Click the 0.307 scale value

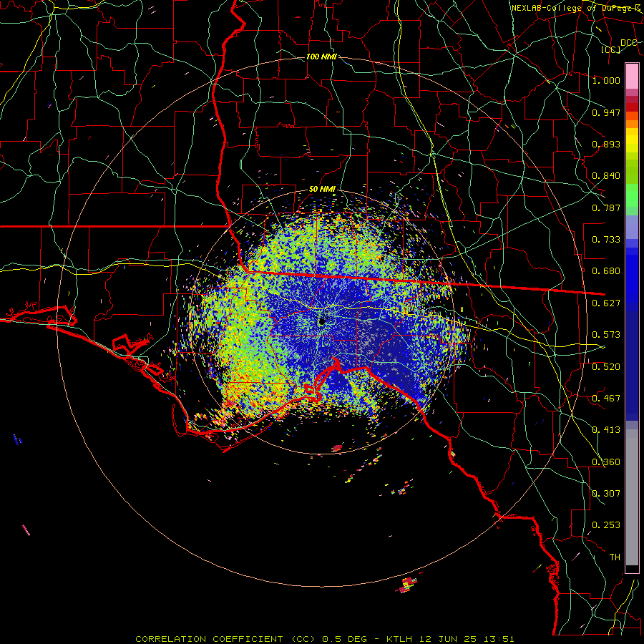(606, 494)
